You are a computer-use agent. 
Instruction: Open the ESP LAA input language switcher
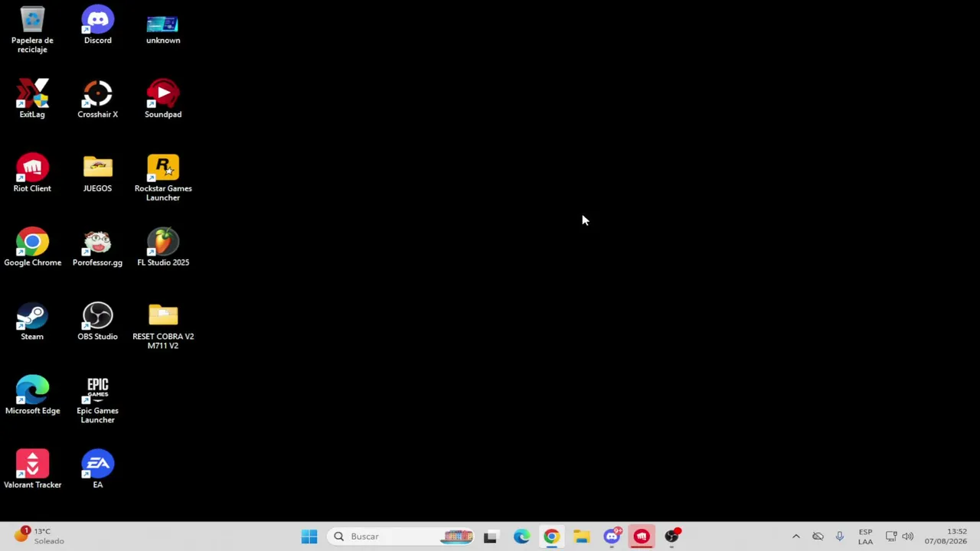pos(865,536)
